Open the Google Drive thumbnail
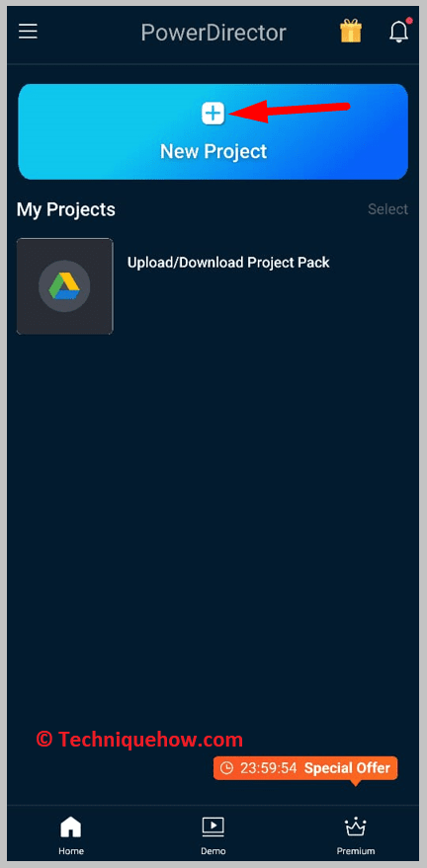Screen dimensions: 427x868 pos(65,286)
